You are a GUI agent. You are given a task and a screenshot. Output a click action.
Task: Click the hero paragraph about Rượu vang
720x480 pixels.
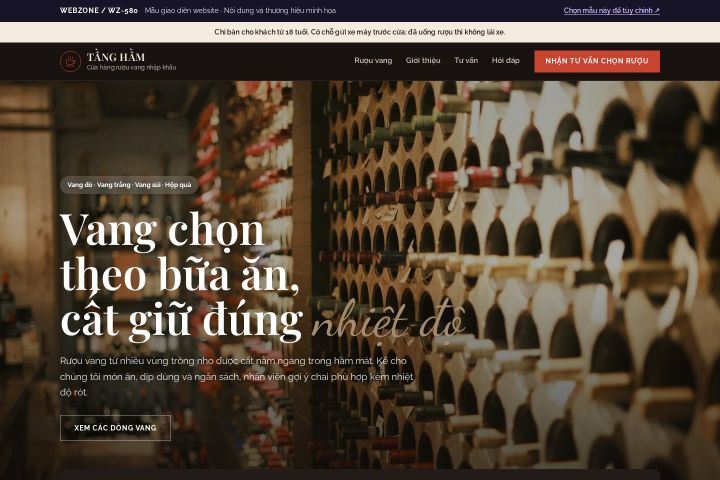(236, 376)
